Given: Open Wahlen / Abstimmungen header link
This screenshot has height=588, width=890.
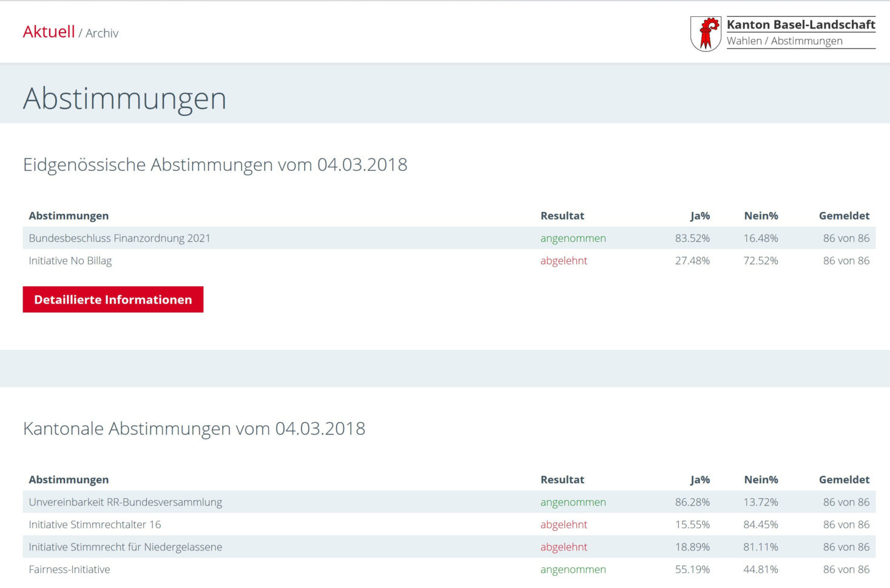Looking at the screenshot, I should pos(784,41).
